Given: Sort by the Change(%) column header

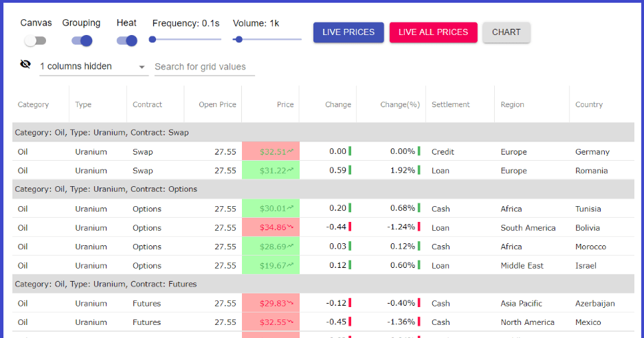Looking at the screenshot, I should point(400,104).
